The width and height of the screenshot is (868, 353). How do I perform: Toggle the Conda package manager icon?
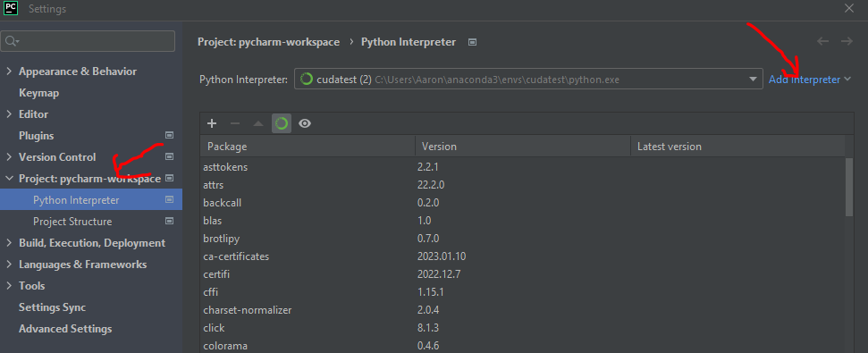pos(282,123)
